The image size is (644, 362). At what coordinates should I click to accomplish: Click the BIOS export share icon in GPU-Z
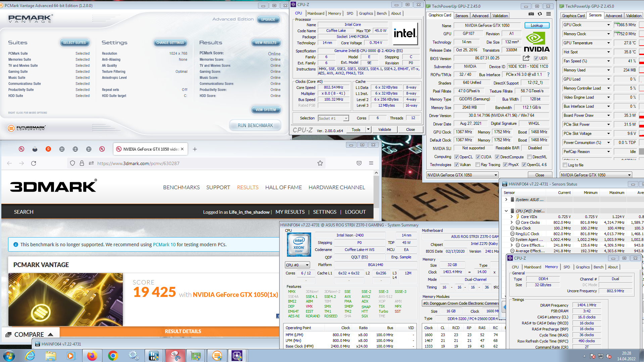[526, 58]
